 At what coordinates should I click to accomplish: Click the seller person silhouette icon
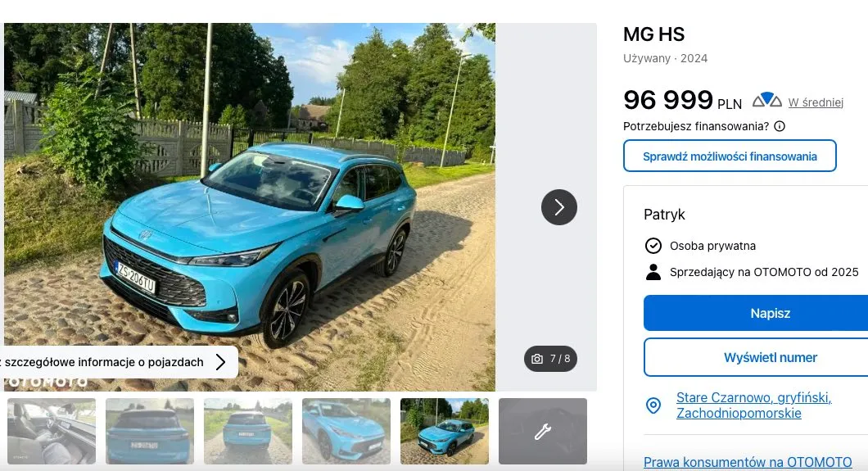click(653, 272)
